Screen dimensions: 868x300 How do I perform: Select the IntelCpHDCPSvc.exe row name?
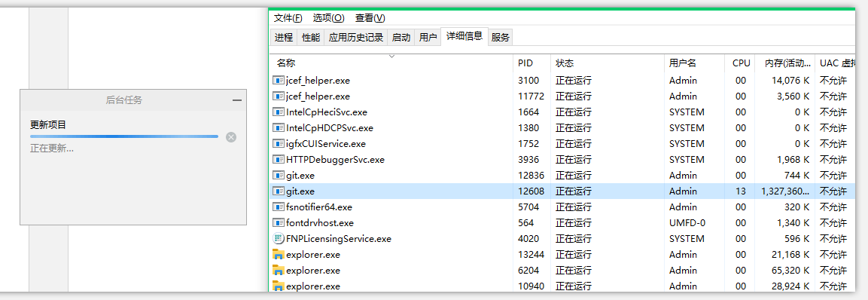coord(330,127)
